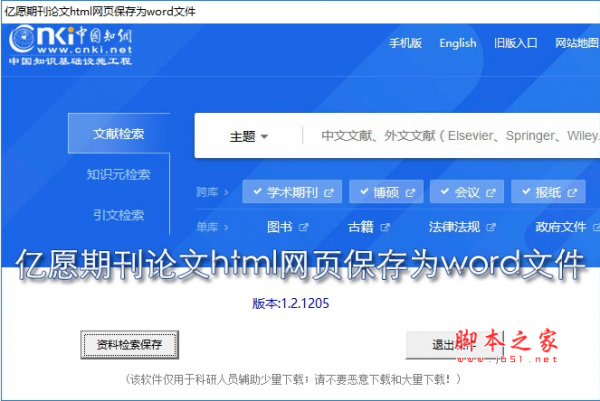
Task: Open 学术期刊 external link icon
Action: tap(329, 193)
